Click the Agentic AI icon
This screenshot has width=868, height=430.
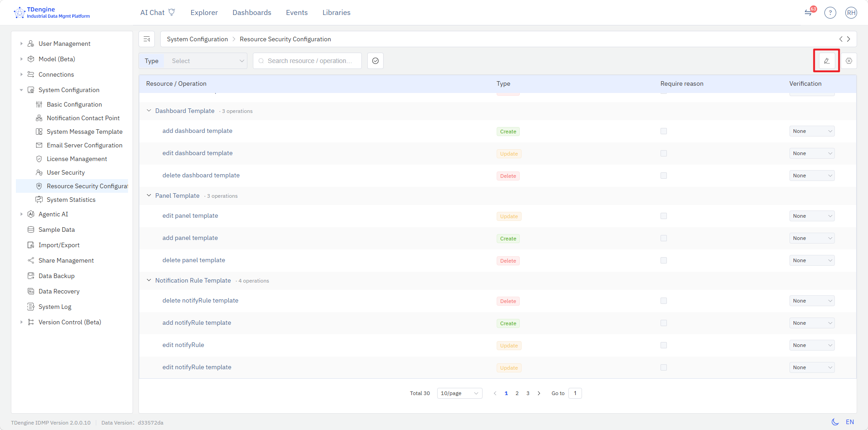click(x=31, y=214)
